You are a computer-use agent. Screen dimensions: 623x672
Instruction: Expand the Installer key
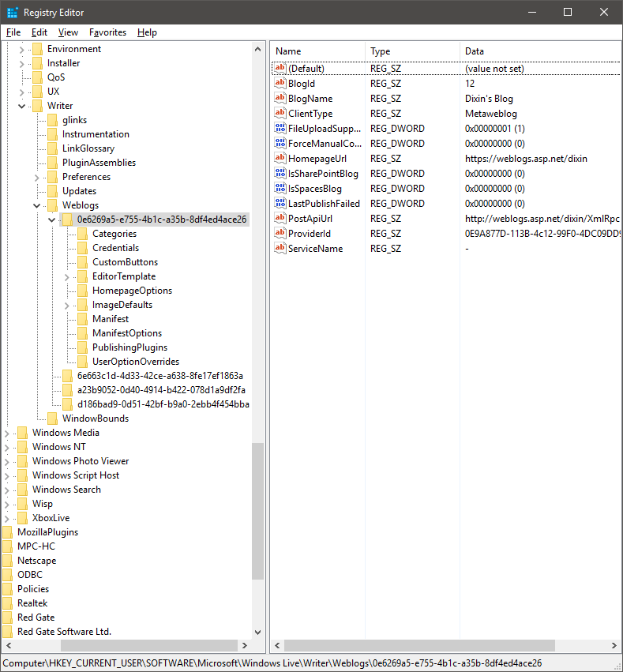point(21,64)
